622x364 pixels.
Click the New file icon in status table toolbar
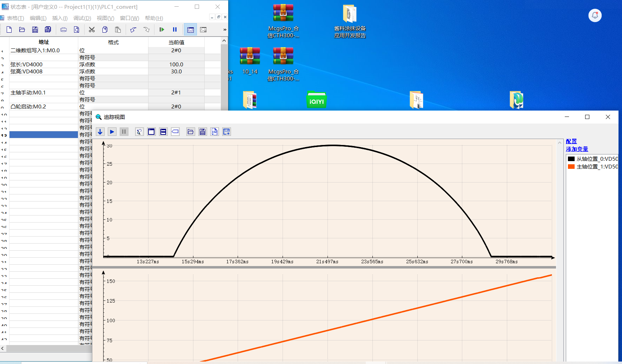9,29
